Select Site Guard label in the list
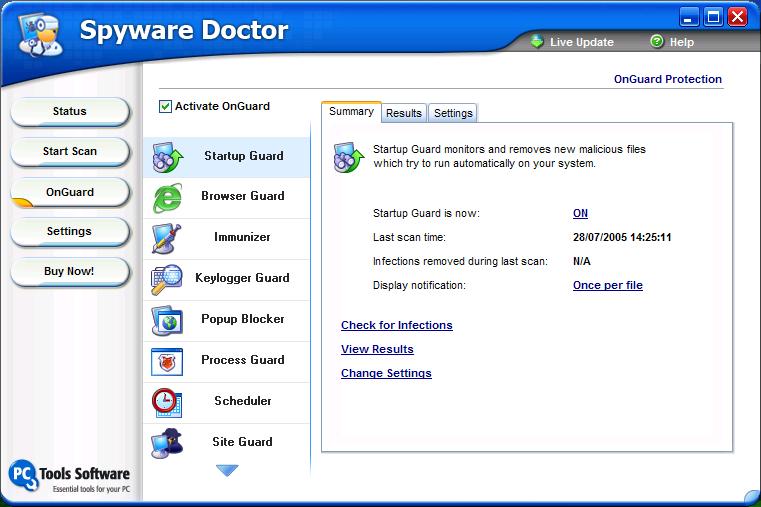Image resolution: width=761 pixels, height=507 pixels. pos(242,442)
